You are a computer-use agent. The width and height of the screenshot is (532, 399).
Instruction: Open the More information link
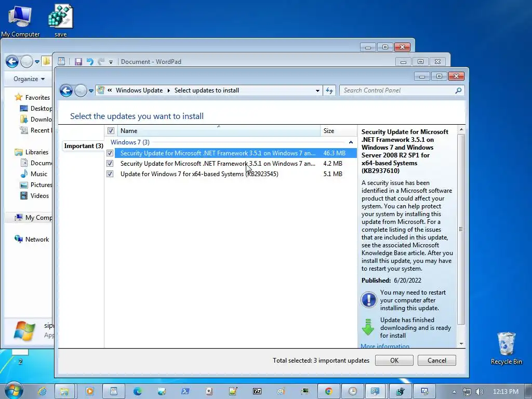(x=385, y=346)
